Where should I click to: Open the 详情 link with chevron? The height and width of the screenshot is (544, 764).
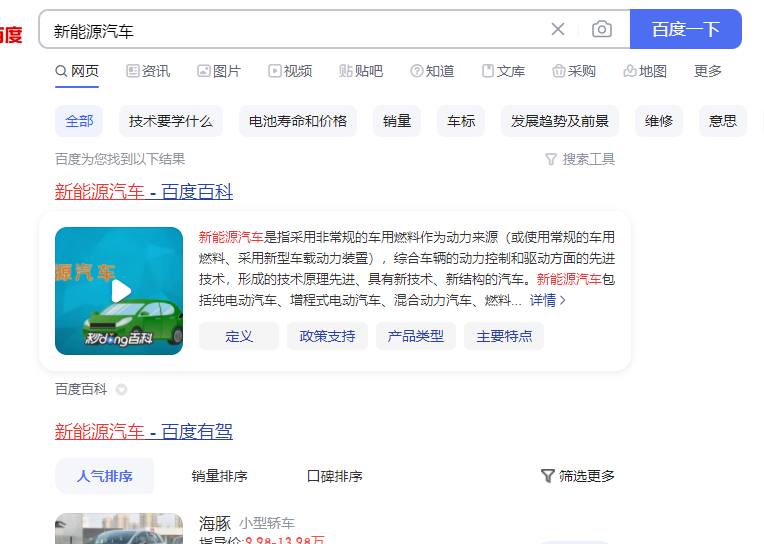(x=548, y=300)
